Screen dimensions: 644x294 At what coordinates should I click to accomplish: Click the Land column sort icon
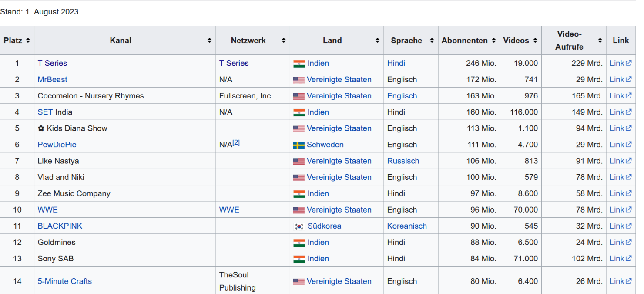(377, 41)
